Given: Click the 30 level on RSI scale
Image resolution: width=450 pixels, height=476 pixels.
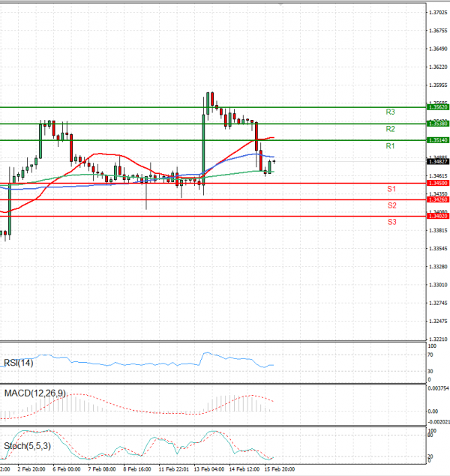Looking at the screenshot, I should pyautogui.click(x=430, y=371).
